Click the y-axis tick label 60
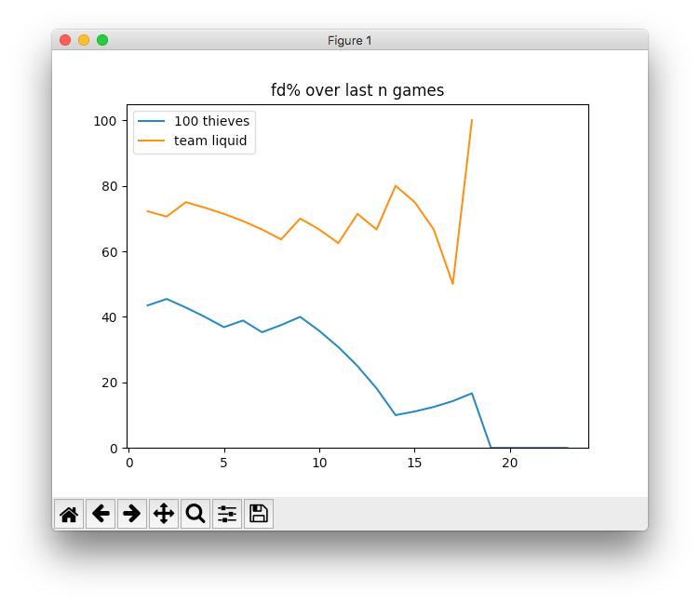 [x=110, y=252]
